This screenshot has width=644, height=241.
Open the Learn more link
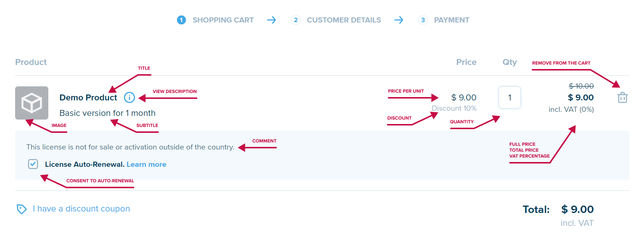tap(146, 165)
